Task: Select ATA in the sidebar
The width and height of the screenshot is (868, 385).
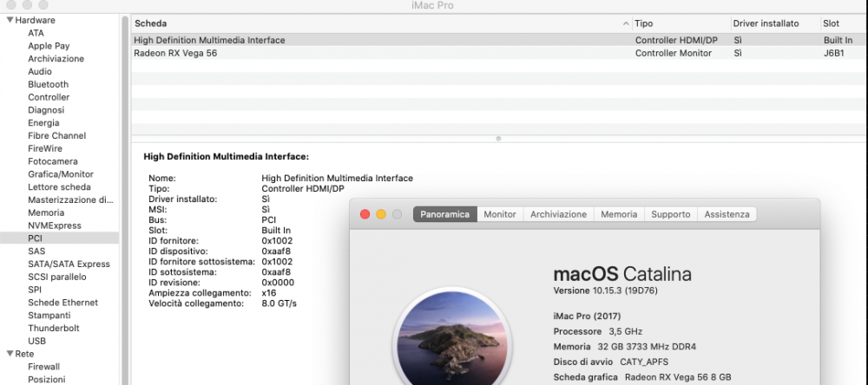Action: click(36, 33)
